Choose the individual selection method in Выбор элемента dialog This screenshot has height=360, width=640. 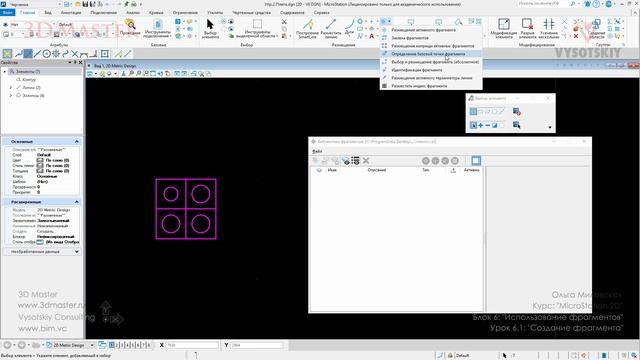point(473,111)
